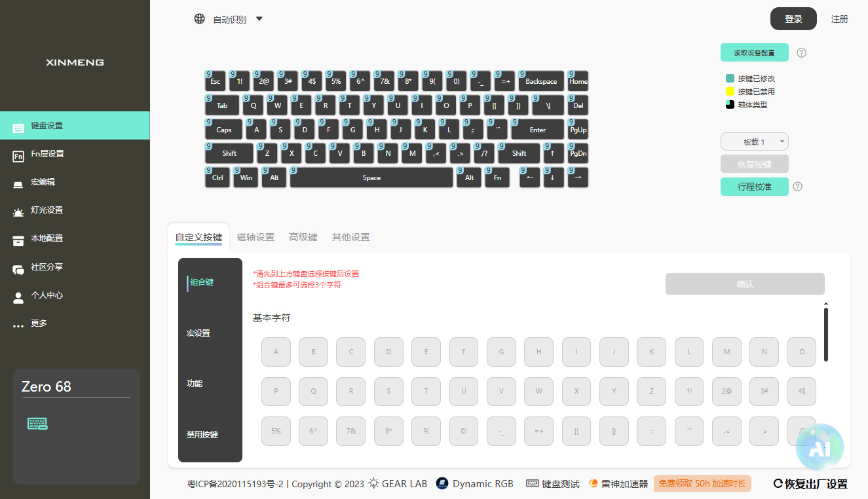Viewport: 868px width, 499px height.
Task: Switch to the 高级键 tab
Action: [303, 237]
